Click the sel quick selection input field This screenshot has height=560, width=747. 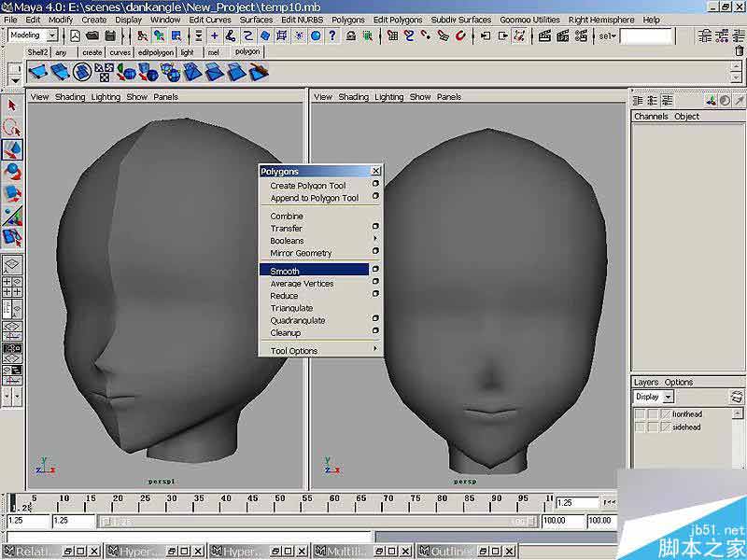(x=646, y=35)
